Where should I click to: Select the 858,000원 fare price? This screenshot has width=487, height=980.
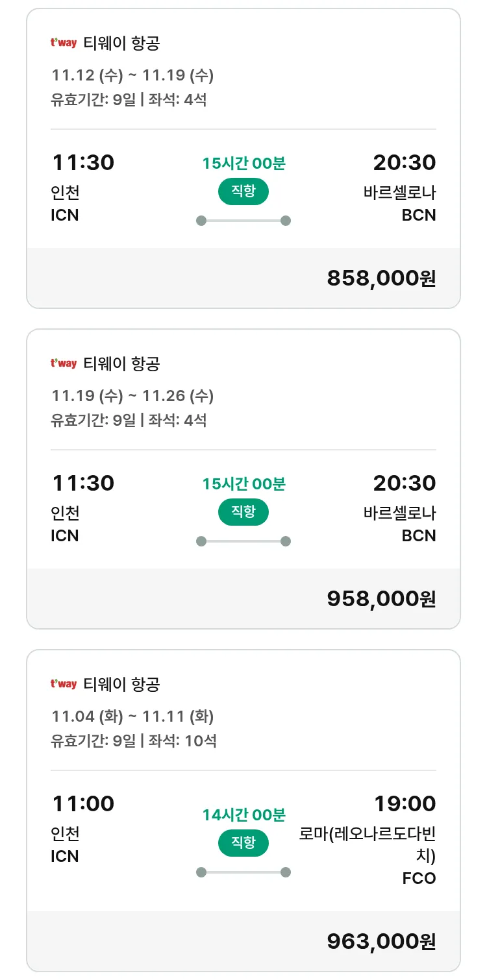[x=381, y=278]
